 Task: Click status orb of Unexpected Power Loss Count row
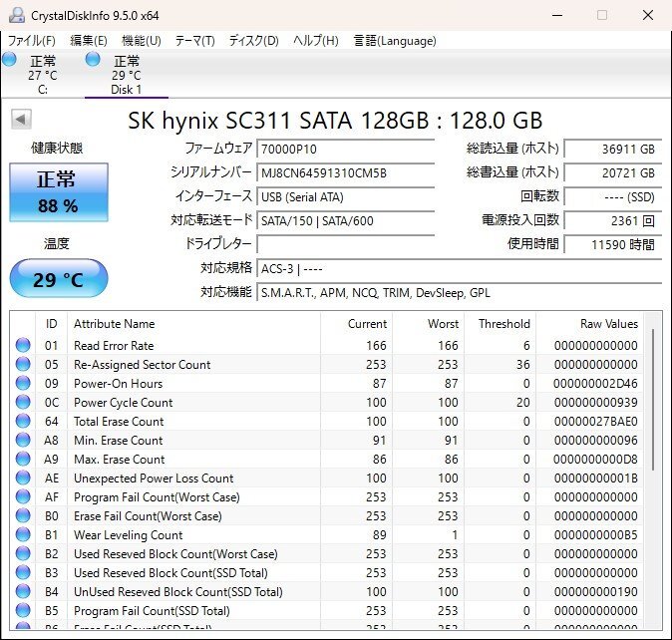[x=23, y=478]
